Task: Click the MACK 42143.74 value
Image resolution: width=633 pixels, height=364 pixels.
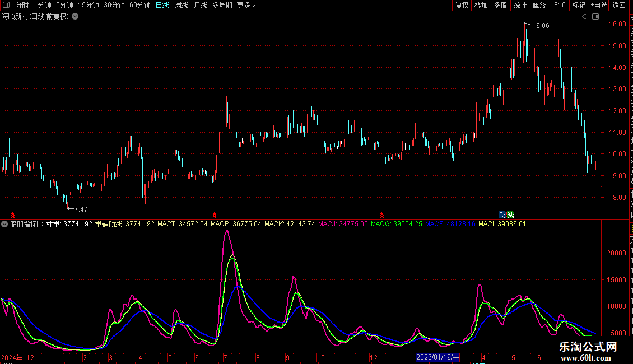Action: [x=290, y=224]
